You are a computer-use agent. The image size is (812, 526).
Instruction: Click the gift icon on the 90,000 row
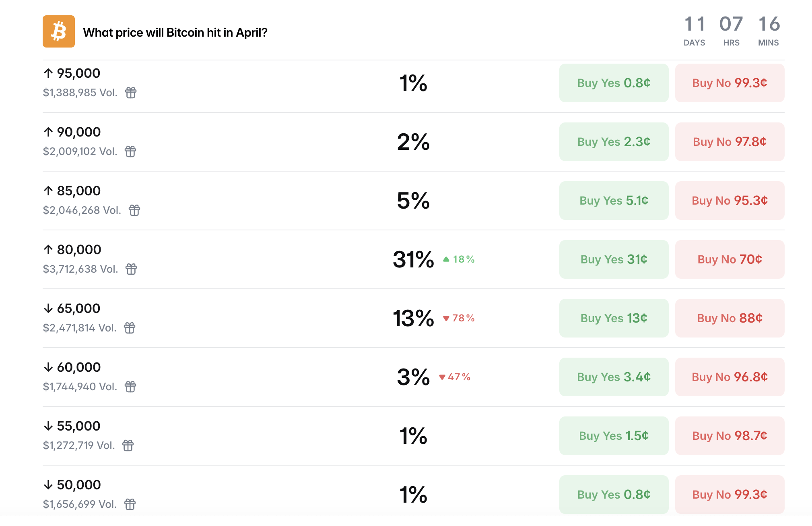coord(130,152)
